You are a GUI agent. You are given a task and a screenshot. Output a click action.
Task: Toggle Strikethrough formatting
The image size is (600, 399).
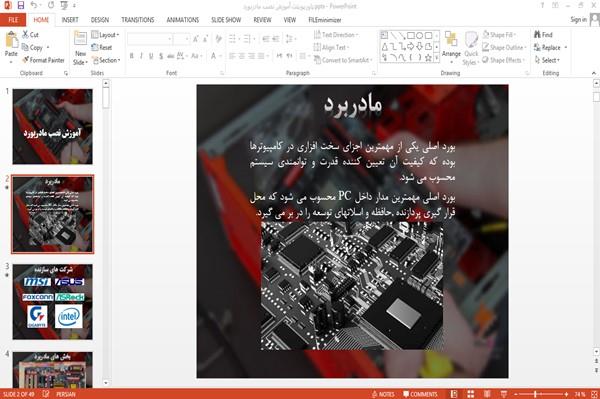coord(171,56)
